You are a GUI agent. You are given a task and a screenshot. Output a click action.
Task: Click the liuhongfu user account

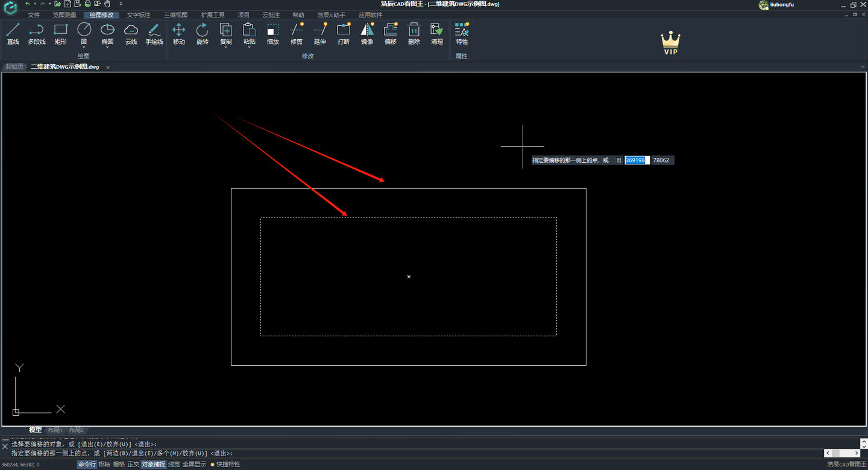(x=776, y=5)
